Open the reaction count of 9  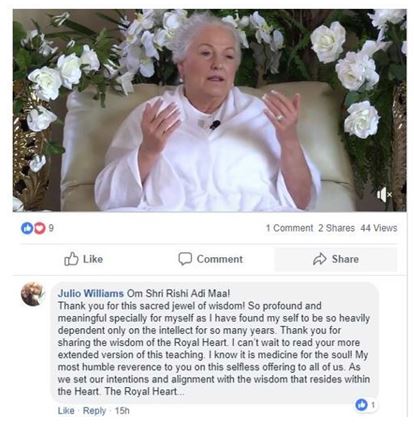click(x=51, y=228)
